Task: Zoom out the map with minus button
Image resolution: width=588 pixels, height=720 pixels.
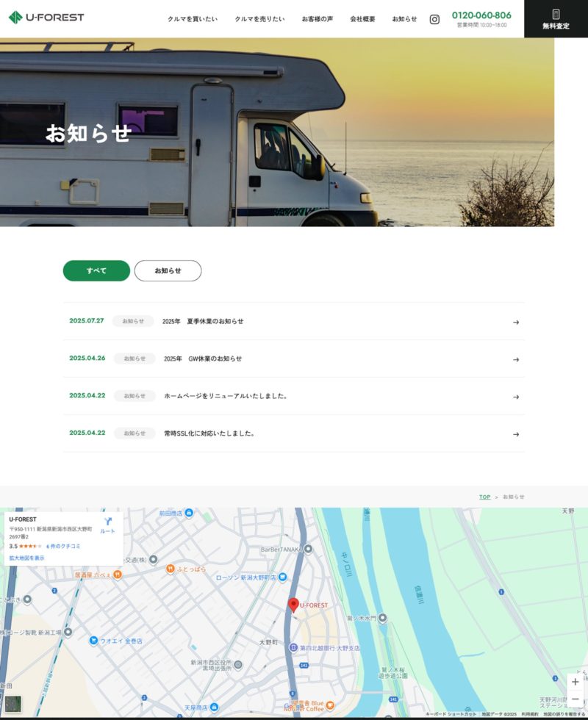Action: click(575, 699)
